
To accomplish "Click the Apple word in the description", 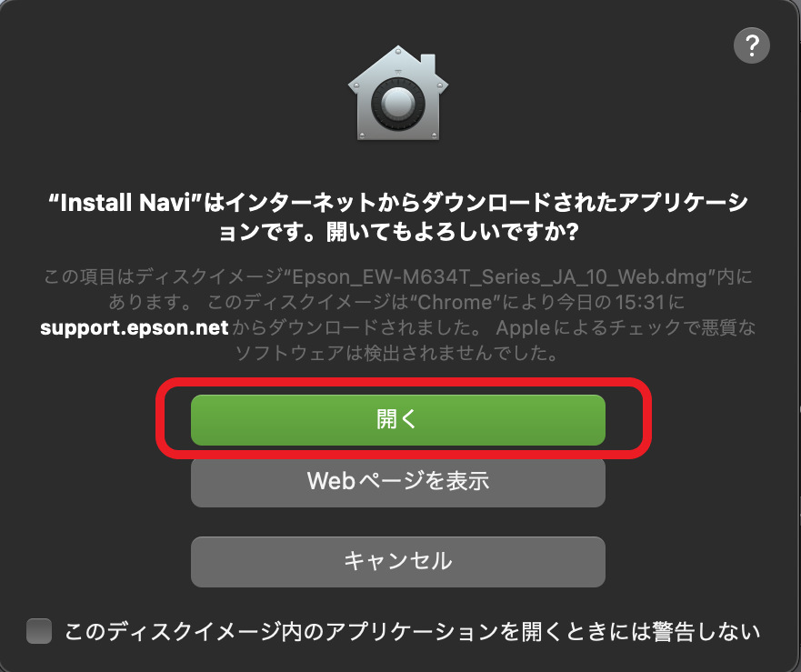I will point(523,328).
